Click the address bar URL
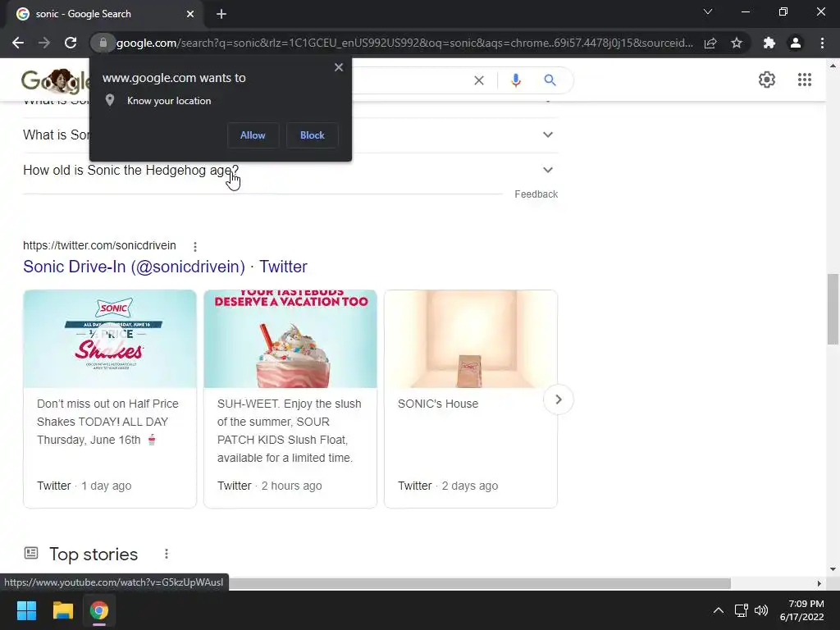The image size is (840, 630). pos(404,43)
